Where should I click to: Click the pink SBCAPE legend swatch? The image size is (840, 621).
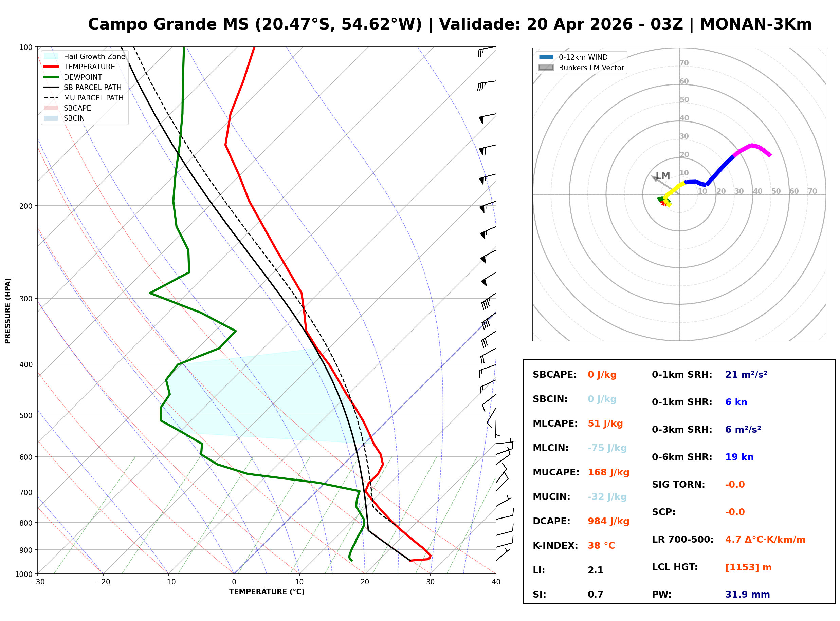51,108
